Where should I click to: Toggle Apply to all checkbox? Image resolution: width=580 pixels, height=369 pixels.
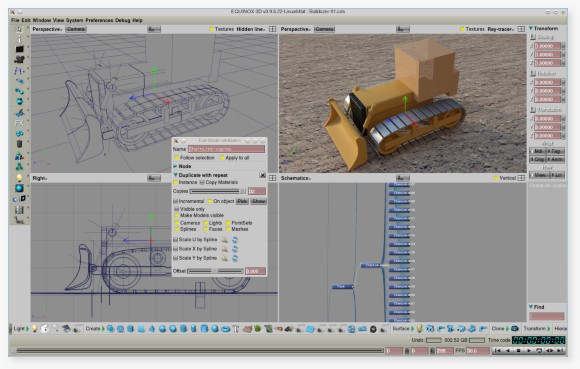(x=222, y=158)
